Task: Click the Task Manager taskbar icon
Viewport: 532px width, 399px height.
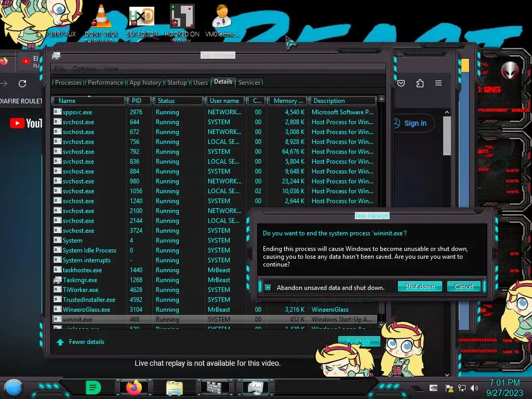Action: (255, 388)
